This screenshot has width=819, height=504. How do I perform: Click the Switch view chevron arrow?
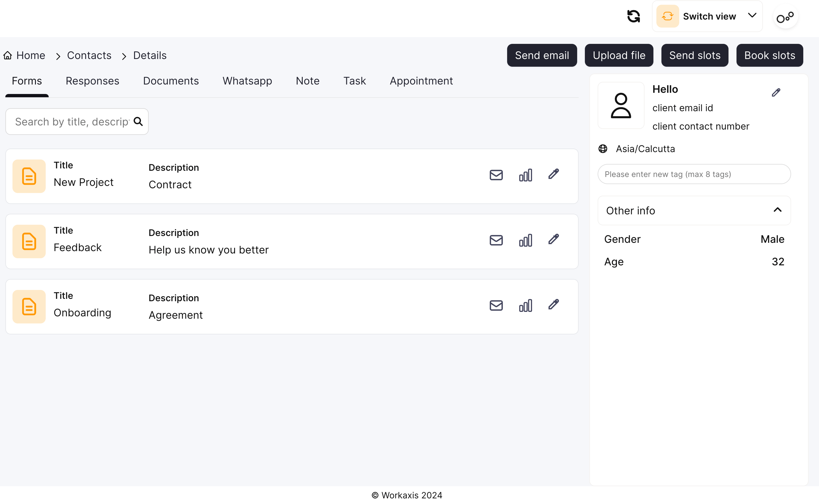point(752,16)
